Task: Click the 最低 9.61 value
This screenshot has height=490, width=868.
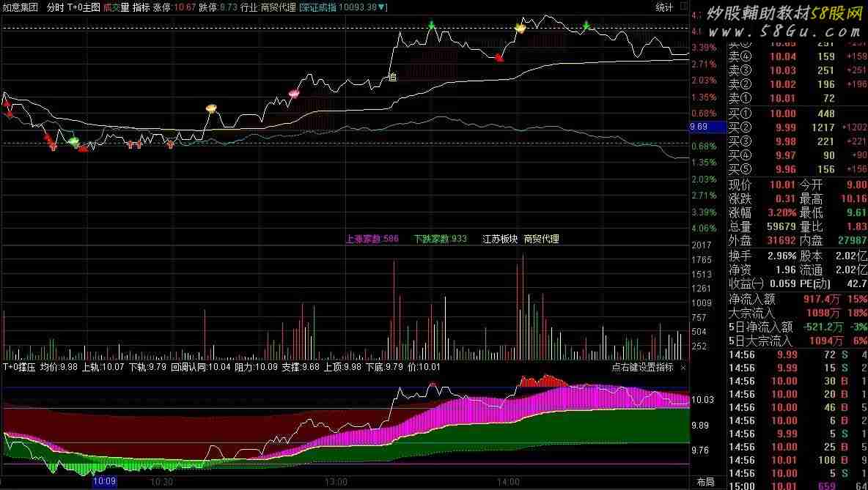Action: pos(857,213)
